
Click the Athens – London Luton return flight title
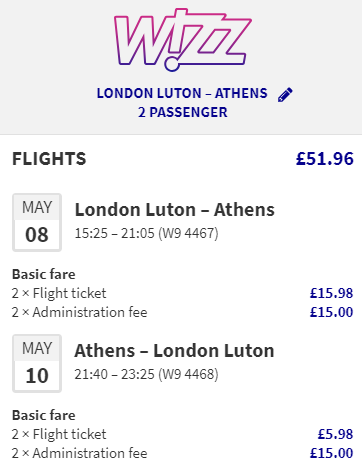point(174,351)
